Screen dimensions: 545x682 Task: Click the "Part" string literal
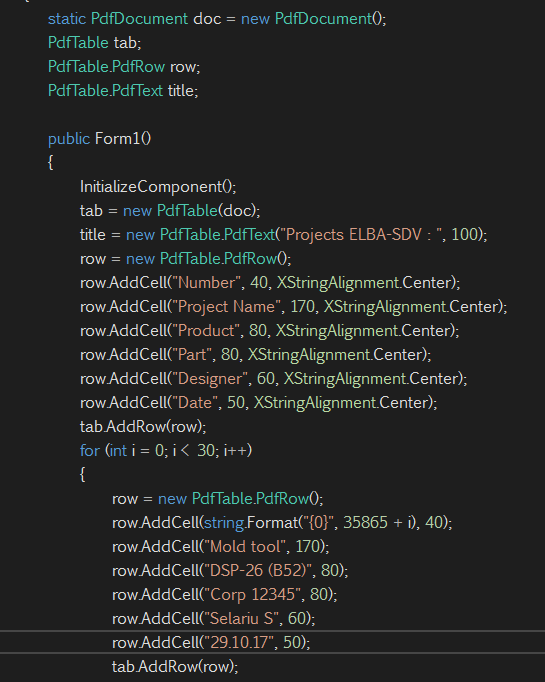tap(192, 354)
